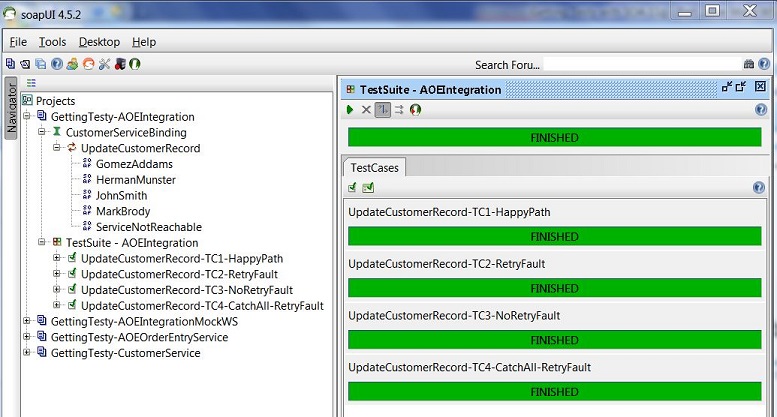Open help icon in TestSuite toolbar
The image size is (777, 417).
(x=761, y=109)
